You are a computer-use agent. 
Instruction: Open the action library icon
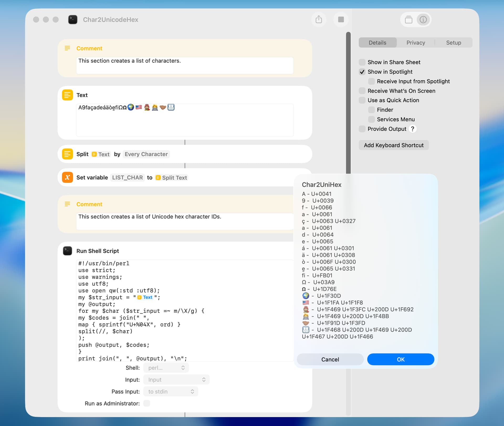(408, 19)
